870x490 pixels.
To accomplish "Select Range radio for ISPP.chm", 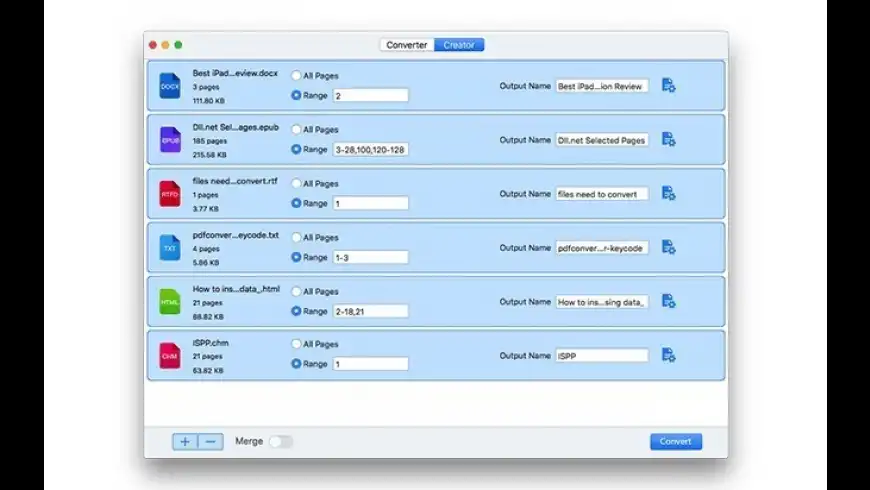I will (296, 363).
